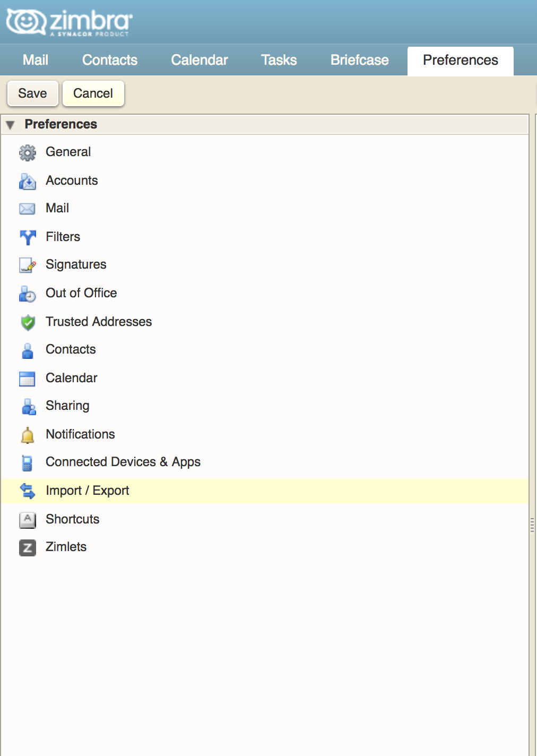Image resolution: width=537 pixels, height=756 pixels.
Task: Collapse the Preferences section triangle
Action: point(11,124)
